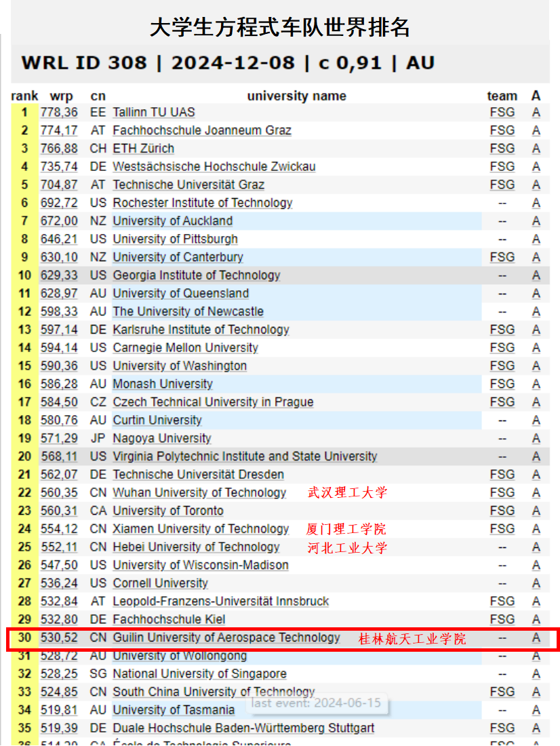
Task: Click National University of Singapore link
Action: point(199,673)
